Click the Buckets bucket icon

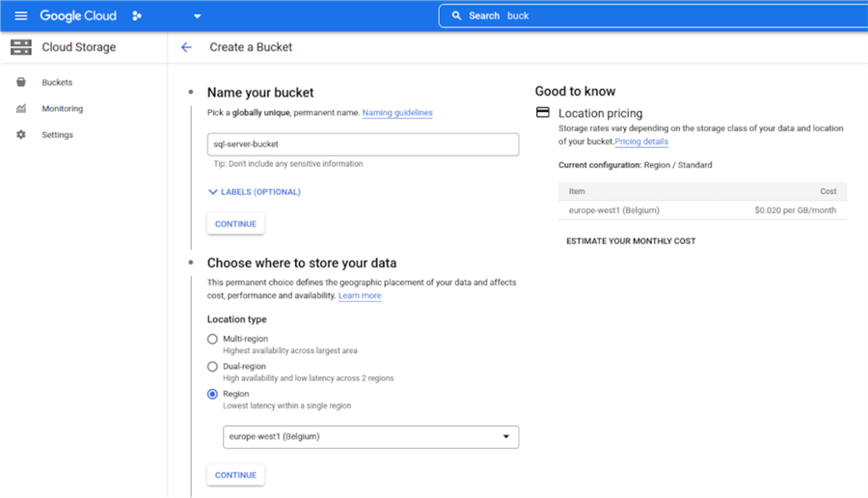click(x=21, y=82)
